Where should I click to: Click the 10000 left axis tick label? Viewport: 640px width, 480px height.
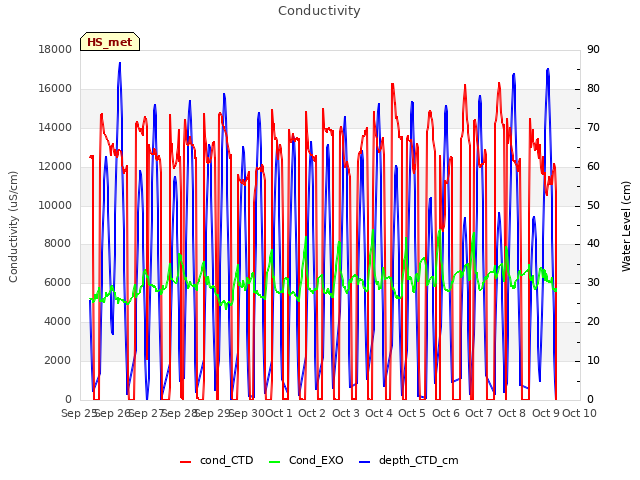pos(55,205)
